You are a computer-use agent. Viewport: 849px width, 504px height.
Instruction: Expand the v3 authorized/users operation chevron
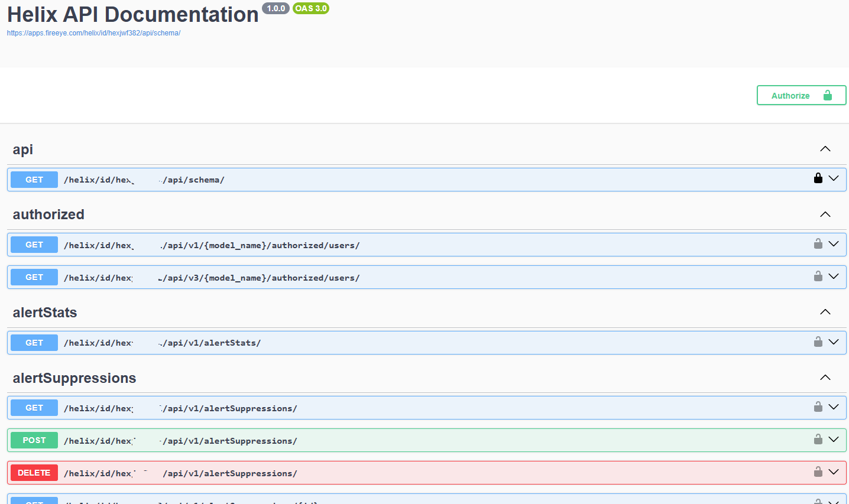coord(834,277)
